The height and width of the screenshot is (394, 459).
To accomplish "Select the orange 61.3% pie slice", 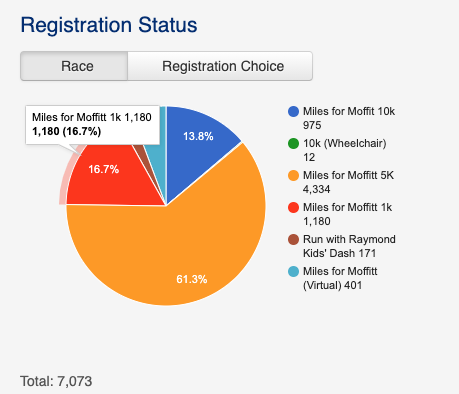I will [187, 253].
